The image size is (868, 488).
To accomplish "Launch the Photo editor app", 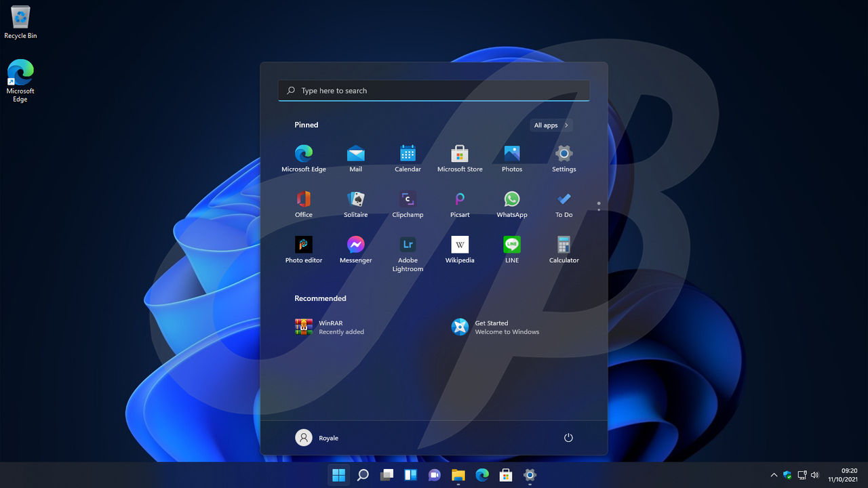I will click(x=304, y=249).
